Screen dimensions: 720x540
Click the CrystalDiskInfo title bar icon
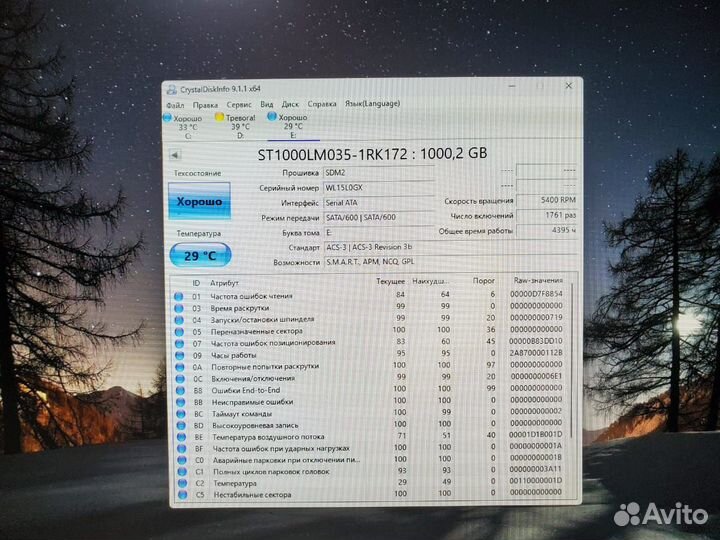pos(171,89)
